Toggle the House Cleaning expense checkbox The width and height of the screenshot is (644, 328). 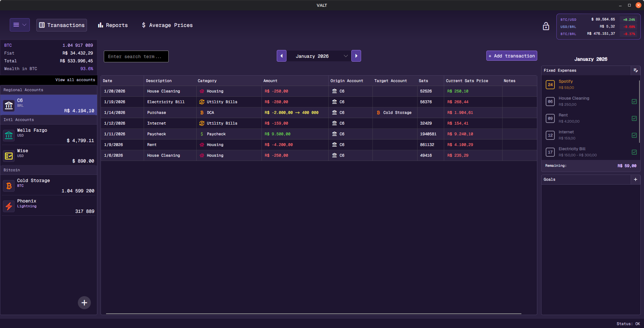(634, 102)
